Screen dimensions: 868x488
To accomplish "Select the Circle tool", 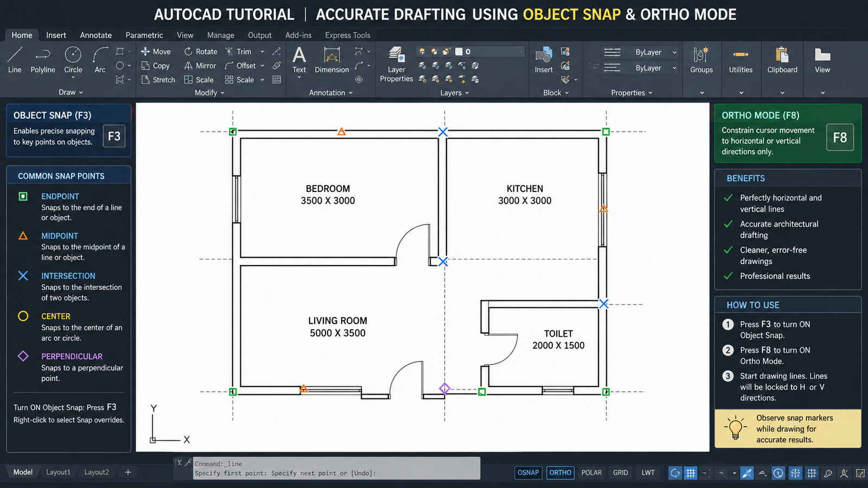I will pos(73,60).
